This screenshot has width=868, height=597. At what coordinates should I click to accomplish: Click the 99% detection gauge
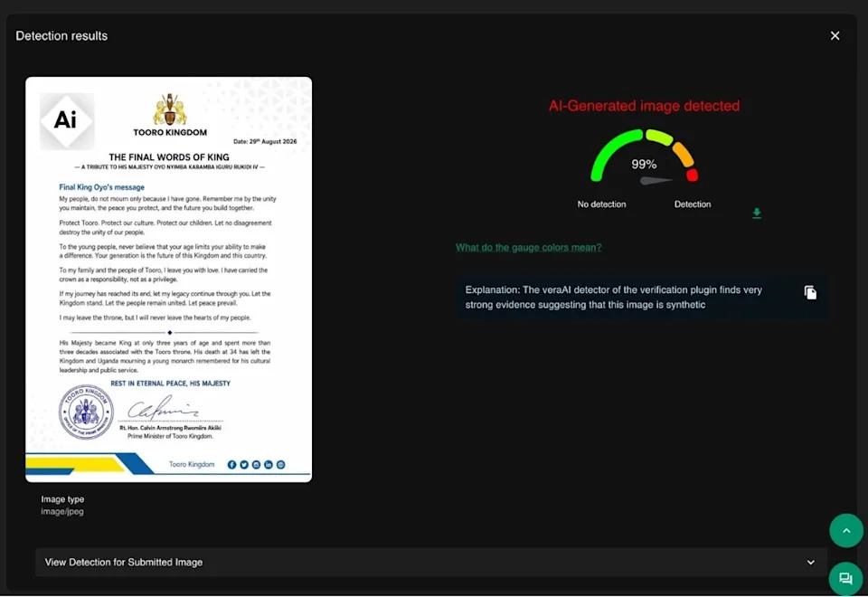(x=644, y=156)
